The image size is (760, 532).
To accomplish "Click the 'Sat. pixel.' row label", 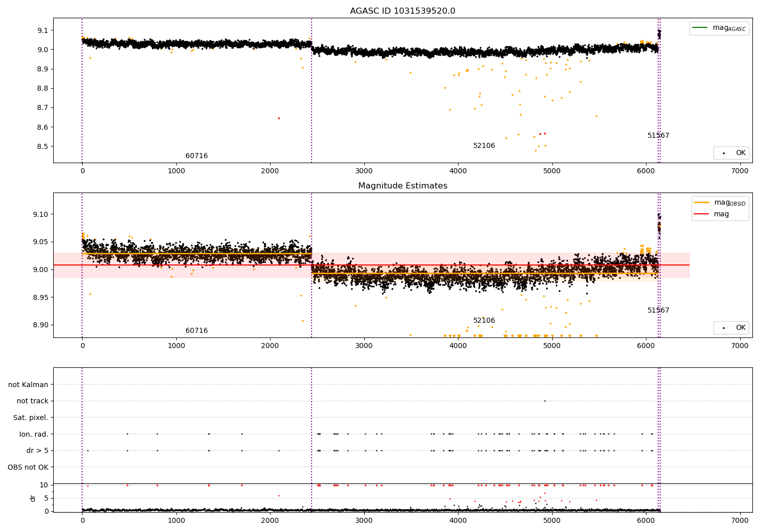I will (x=31, y=417).
